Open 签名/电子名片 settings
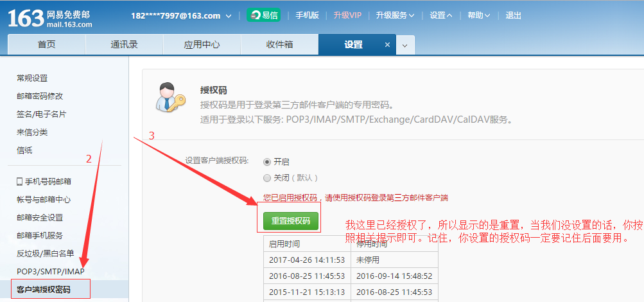This screenshot has height=302, width=644. click(x=42, y=114)
